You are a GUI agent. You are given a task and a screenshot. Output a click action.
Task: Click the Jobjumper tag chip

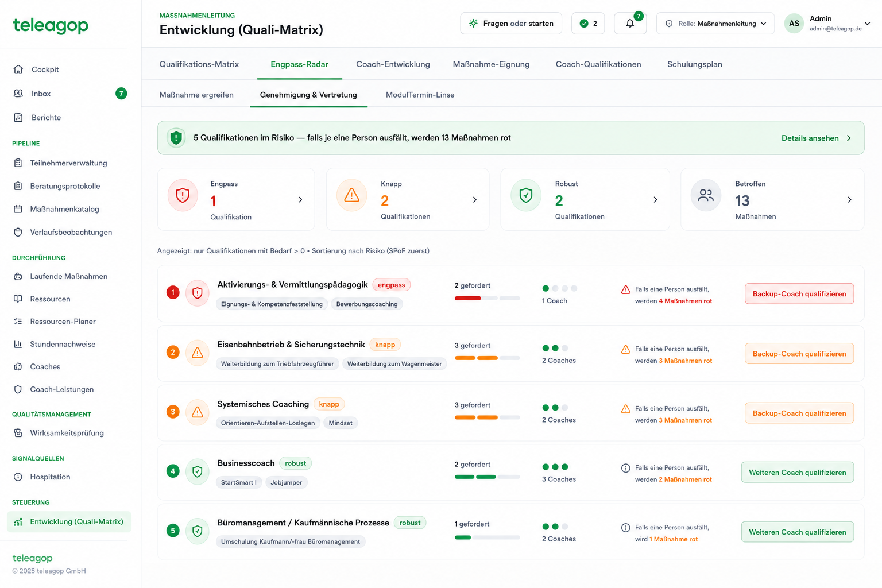(x=287, y=483)
